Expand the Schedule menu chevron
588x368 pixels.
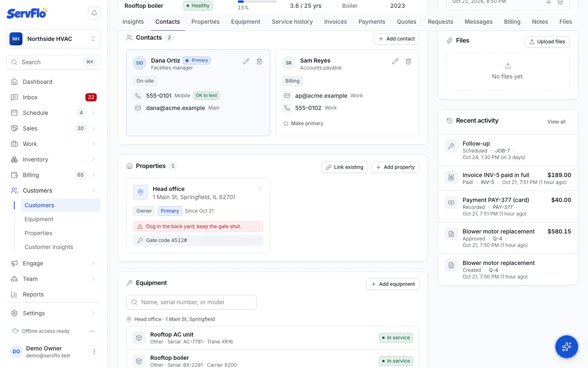[x=94, y=113]
